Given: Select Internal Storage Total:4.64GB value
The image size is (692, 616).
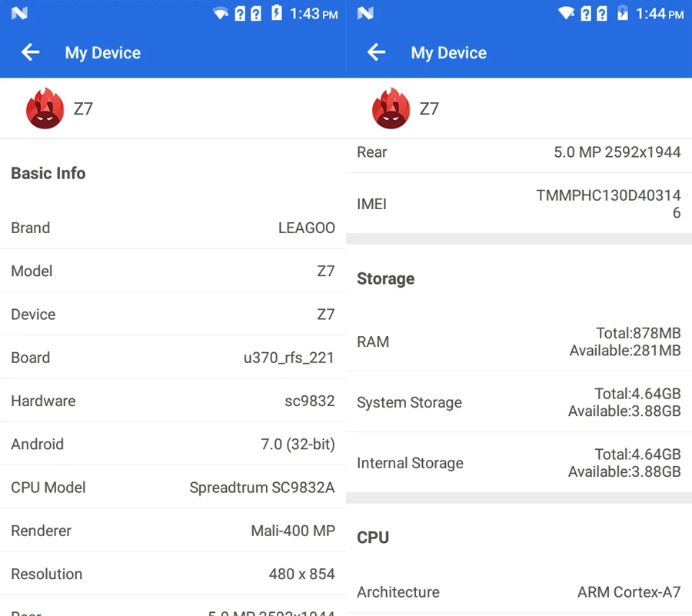Looking at the screenshot, I should (x=637, y=454).
